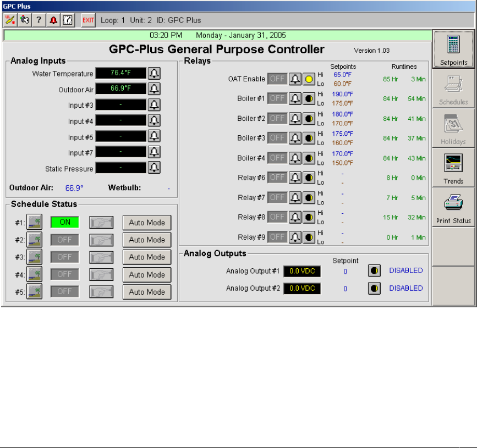Click the date and time status bar

pos(218,35)
